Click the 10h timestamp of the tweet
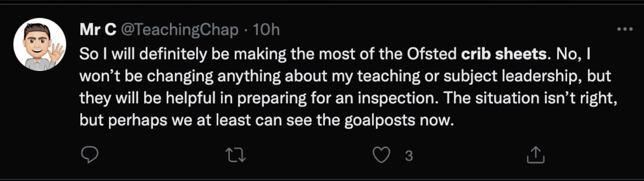644x181 pixels. click(267, 30)
